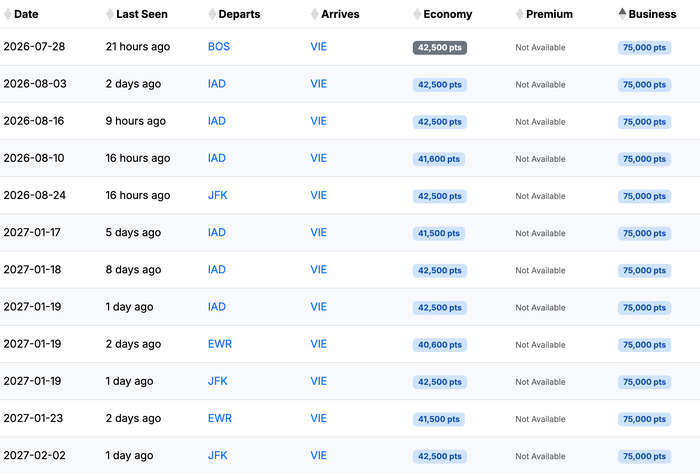Sort table by Last Seen header label
This screenshot has width=700, height=473.
point(142,14)
